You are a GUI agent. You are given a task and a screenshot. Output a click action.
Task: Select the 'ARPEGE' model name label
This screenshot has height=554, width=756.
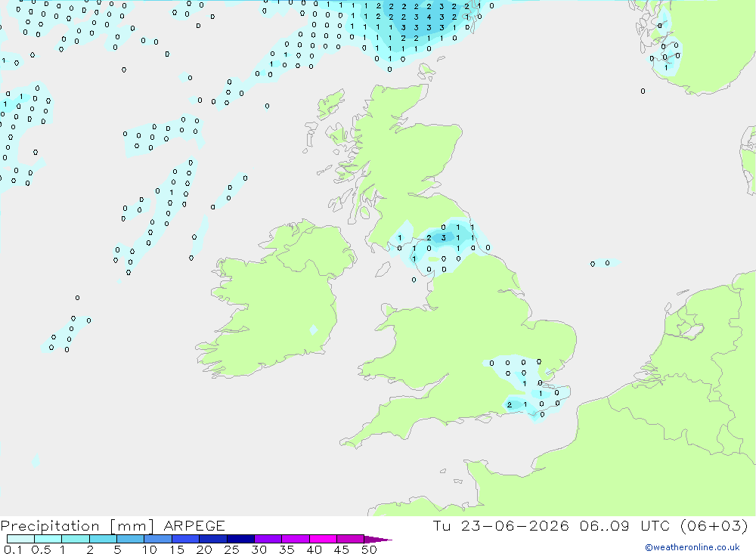pyautogui.click(x=194, y=526)
